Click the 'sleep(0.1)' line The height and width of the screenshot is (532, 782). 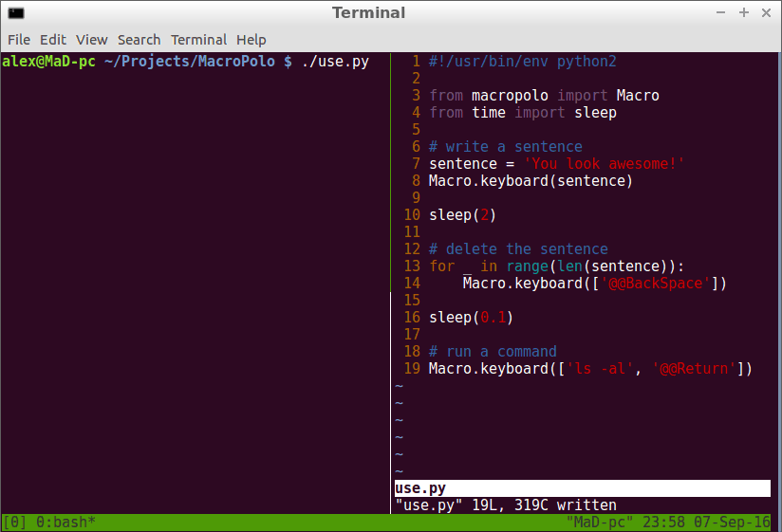(471, 318)
